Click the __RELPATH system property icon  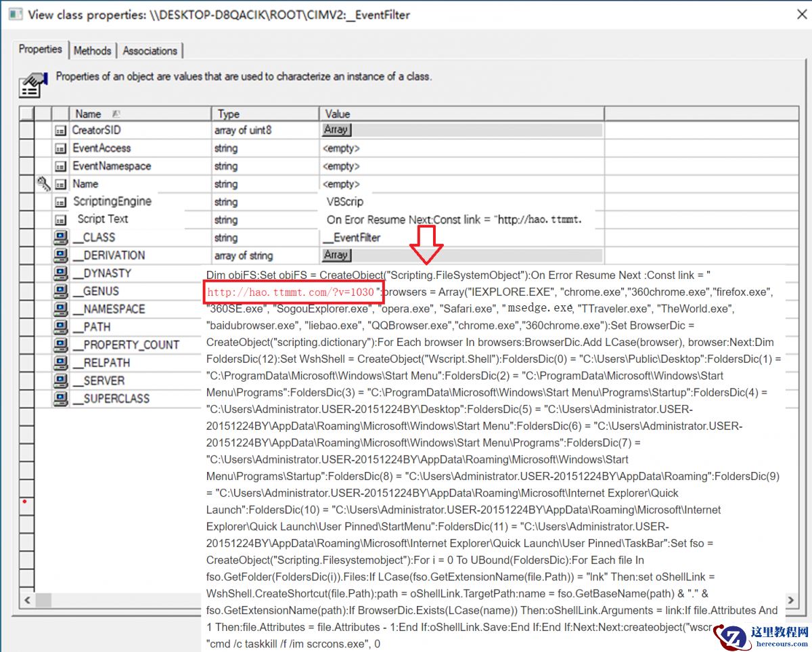pos(61,363)
